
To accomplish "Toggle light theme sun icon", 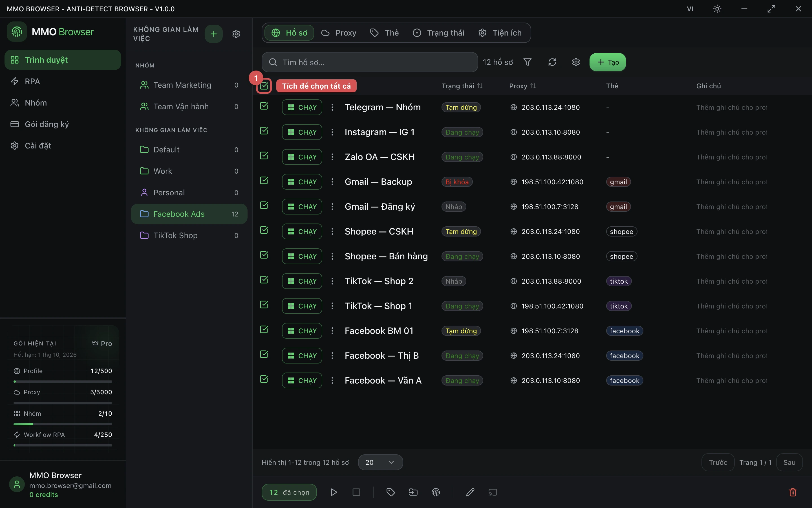I will (717, 9).
